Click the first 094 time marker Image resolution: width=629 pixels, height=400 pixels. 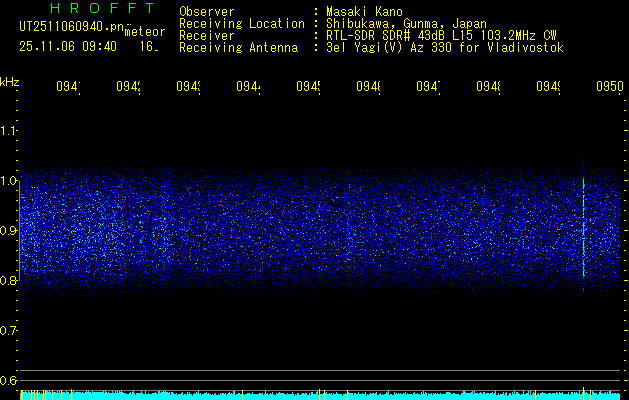(68, 87)
